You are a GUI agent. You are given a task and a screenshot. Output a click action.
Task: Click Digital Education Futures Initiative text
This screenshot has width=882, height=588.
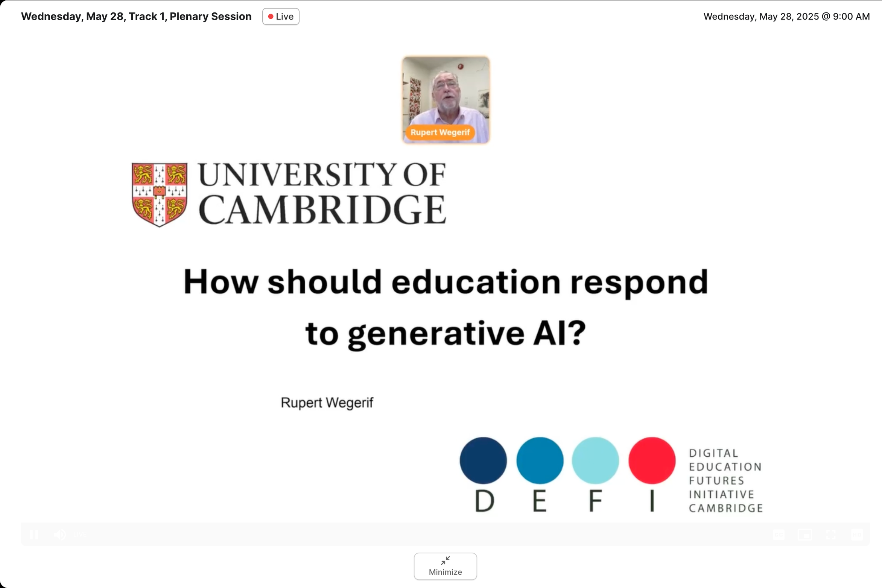(x=725, y=480)
